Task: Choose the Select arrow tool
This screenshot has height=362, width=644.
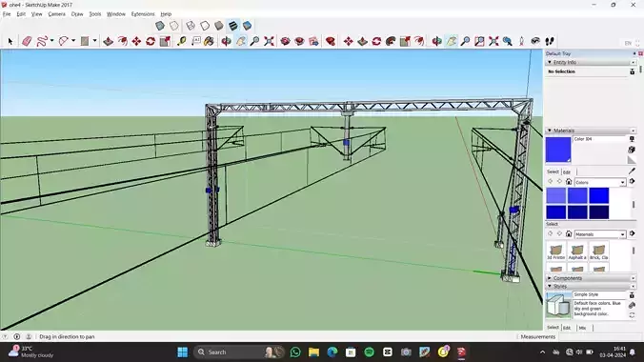Action: 10,41
